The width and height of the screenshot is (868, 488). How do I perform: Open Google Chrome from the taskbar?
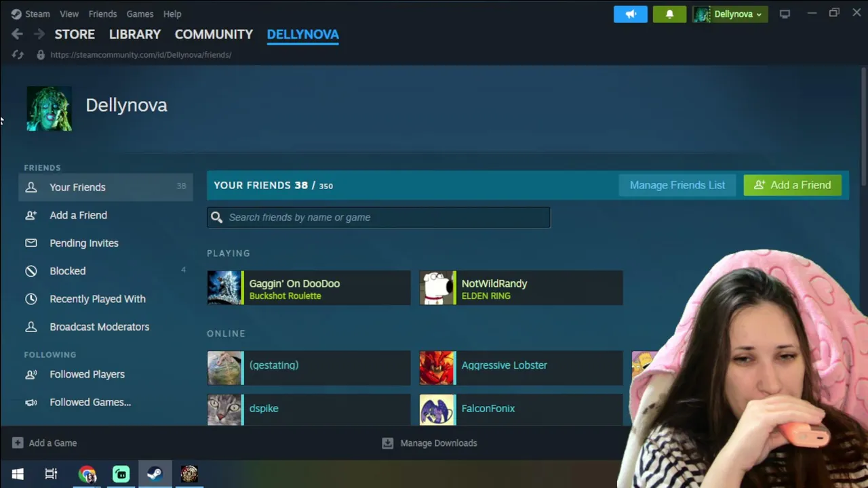tap(87, 474)
